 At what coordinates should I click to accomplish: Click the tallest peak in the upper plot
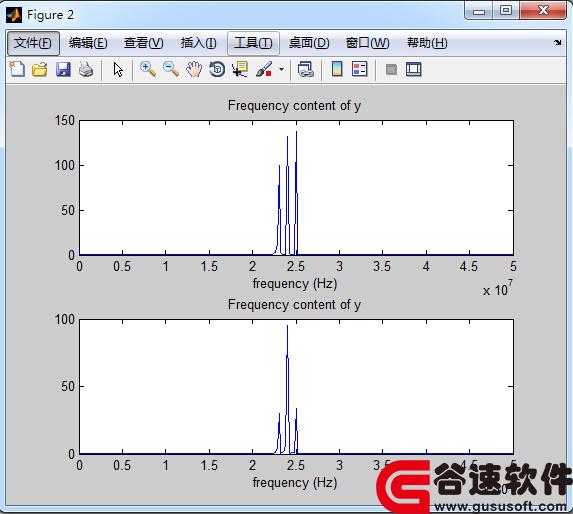(x=296, y=133)
